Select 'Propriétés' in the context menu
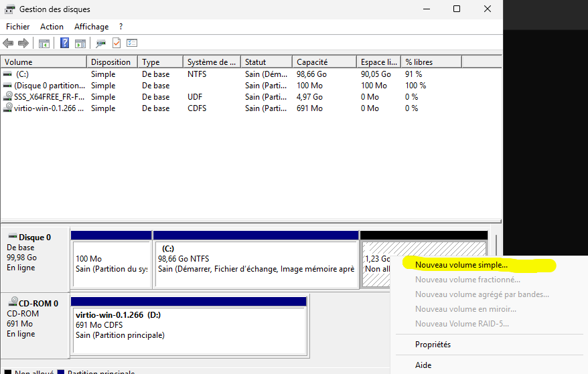 point(433,345)
